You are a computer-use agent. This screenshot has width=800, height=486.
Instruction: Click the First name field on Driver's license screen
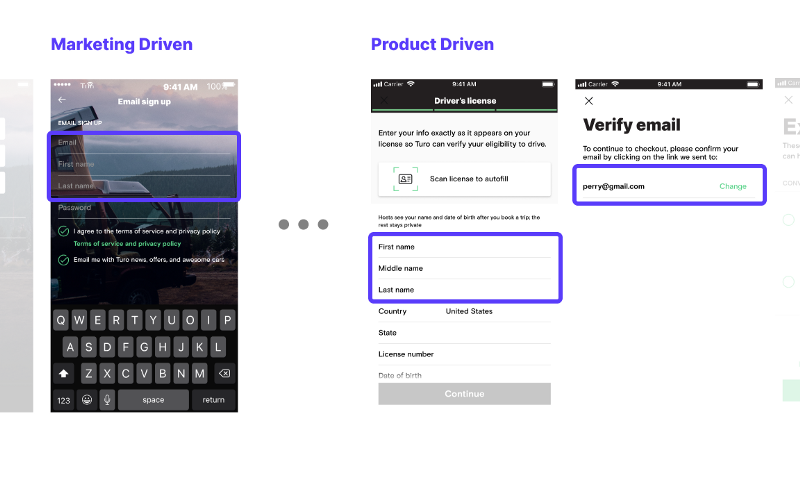point(464,247)
